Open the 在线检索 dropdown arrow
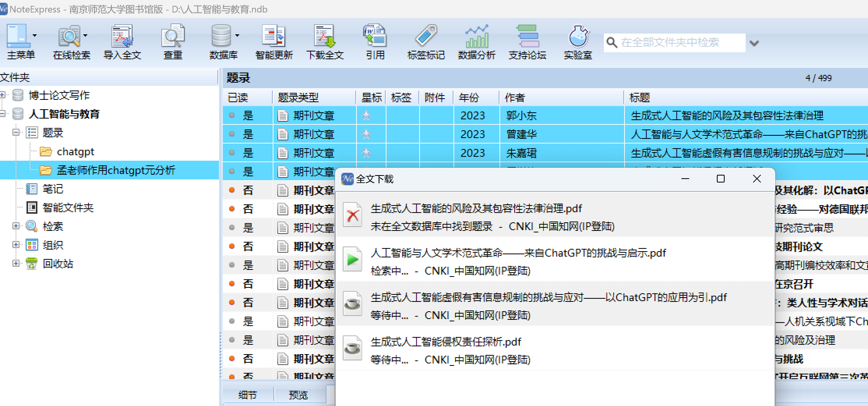The height and width of the screenshot is (406, 868). click(85, 35)
